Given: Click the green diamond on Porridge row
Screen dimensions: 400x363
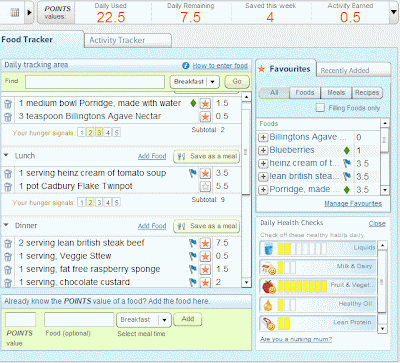Looking at the screenshot, I should (x=193, y=103).
